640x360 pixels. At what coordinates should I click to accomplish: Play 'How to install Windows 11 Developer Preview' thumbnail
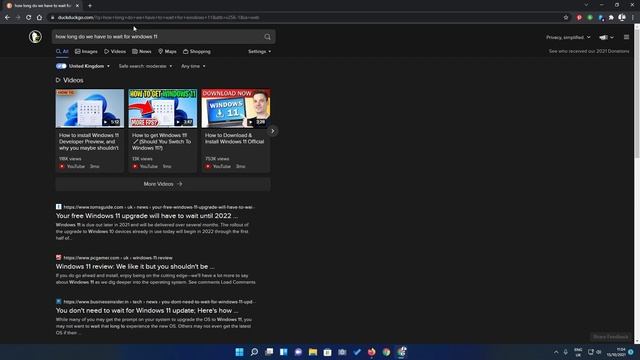(90, 108)
